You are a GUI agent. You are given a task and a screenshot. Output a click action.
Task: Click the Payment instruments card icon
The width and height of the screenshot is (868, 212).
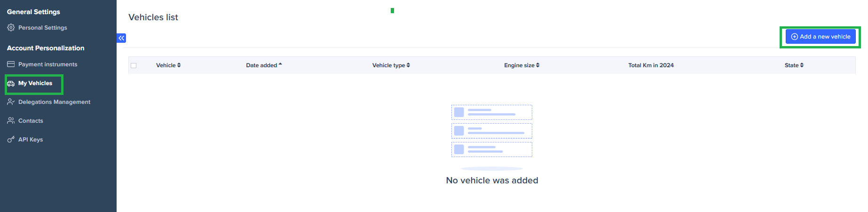11,64
